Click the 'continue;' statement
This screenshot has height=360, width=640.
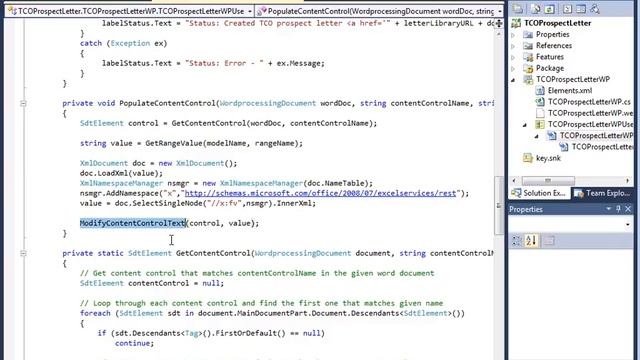coord(134,343)
